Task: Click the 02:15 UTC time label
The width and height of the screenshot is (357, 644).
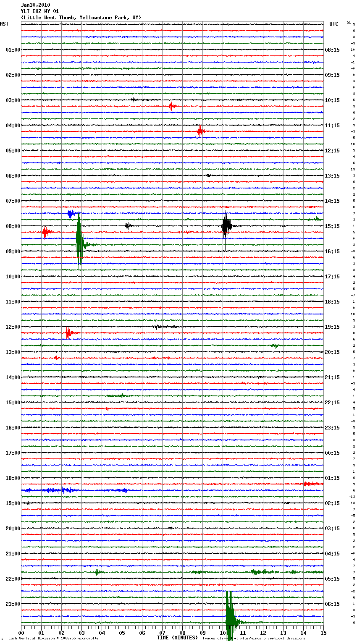Action: tap(332, 503)
